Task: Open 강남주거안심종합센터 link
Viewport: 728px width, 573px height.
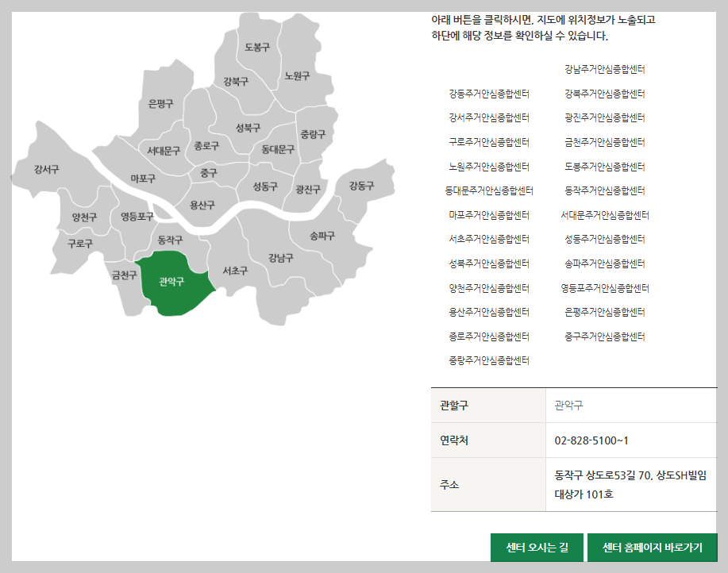Action: pyautogui.click(x=607, y=69)
